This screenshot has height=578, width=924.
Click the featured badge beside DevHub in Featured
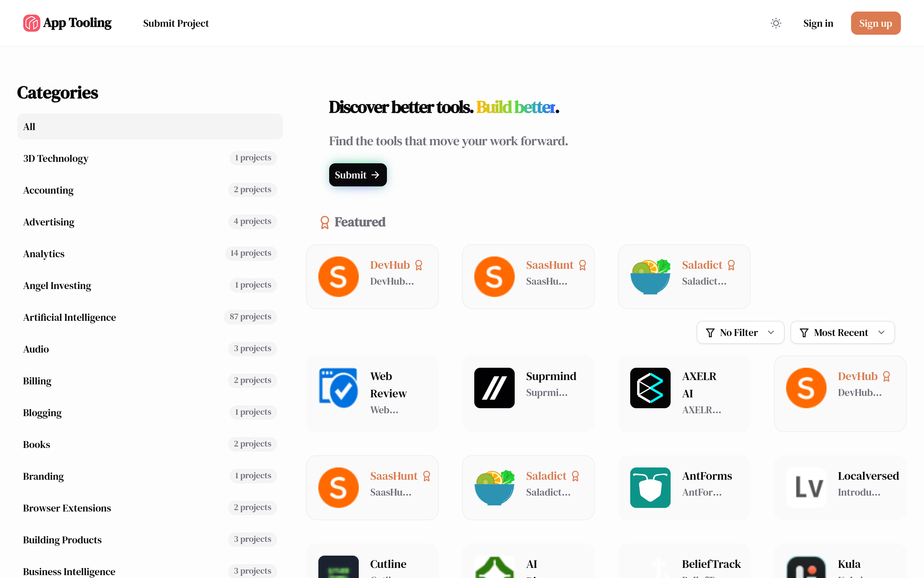pos(418,265)
